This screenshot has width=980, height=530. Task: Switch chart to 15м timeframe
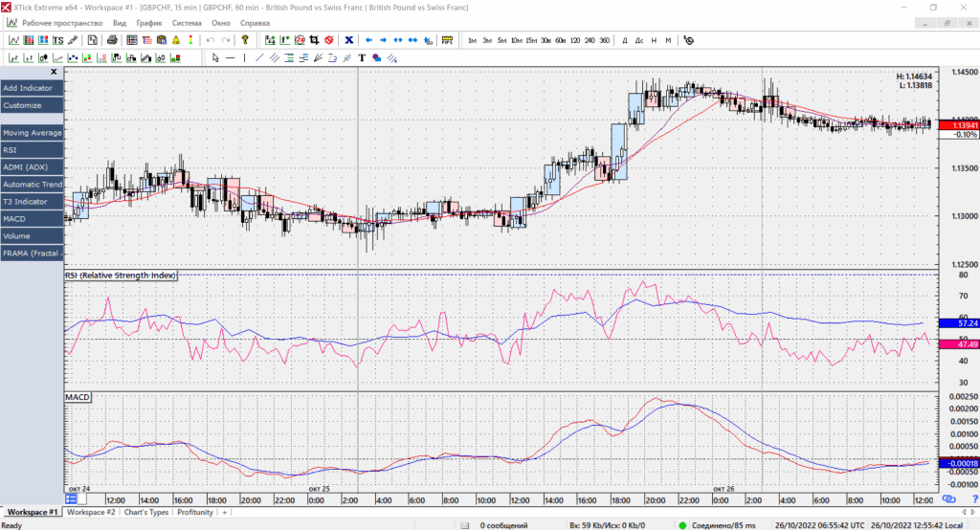tap(530, 40)
